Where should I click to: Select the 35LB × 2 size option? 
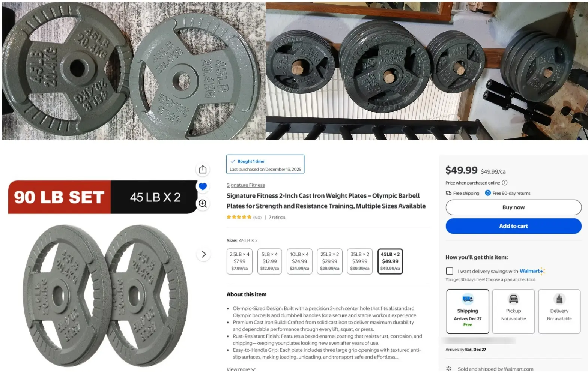tap(360, 261)
